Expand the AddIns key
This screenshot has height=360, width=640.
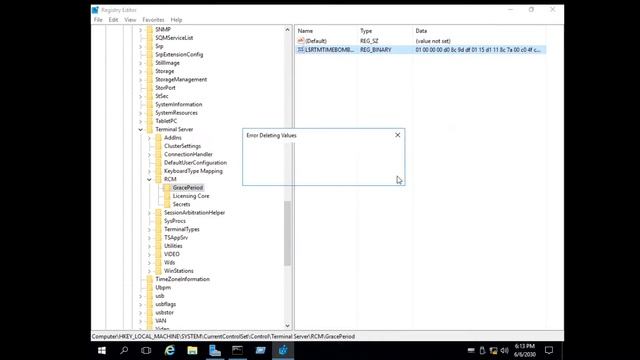point(149,138)
